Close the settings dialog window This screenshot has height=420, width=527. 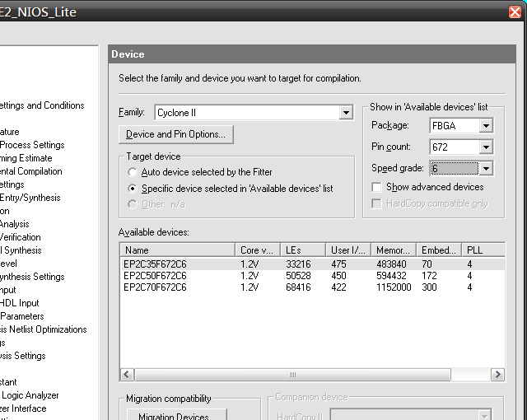[515, 12]
